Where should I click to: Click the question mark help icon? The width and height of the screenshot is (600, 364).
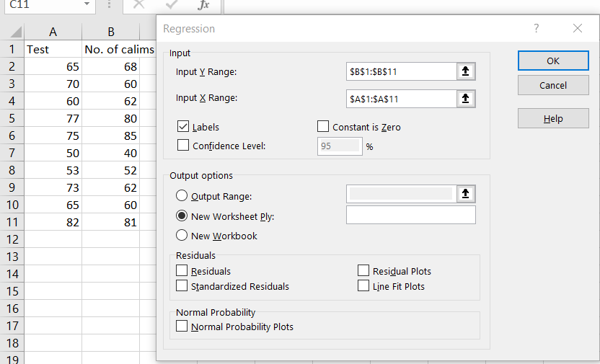click(536, 29)
